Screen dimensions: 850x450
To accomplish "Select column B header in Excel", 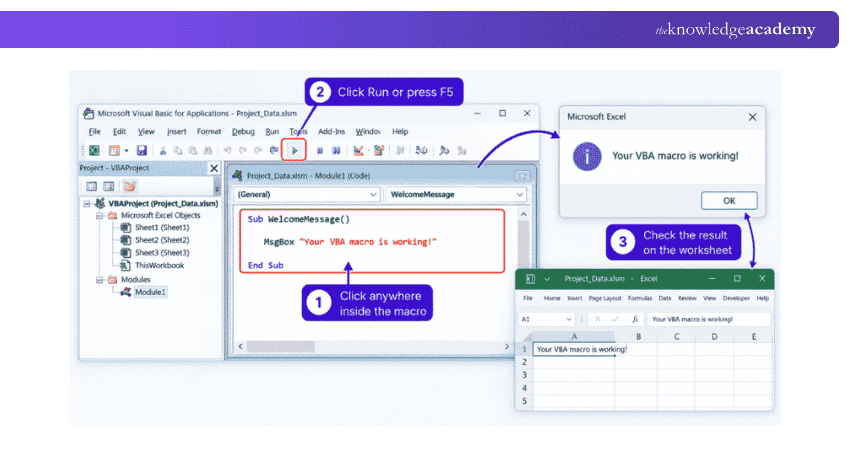I will tap(638, 337).
